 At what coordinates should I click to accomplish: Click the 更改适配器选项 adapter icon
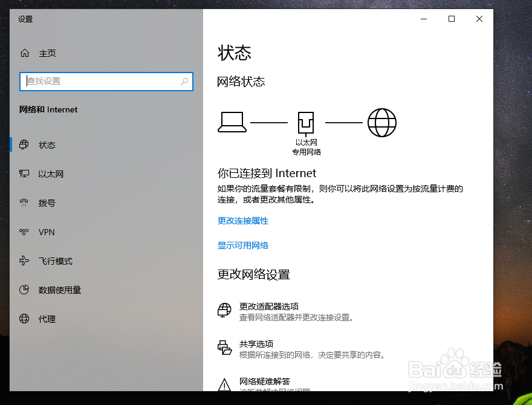224,310
